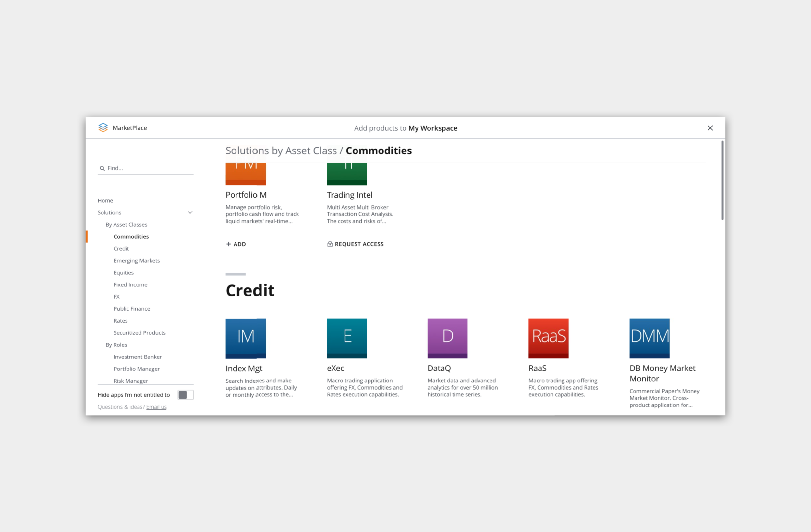Viewport: 811px width, 532px height.
Task: Open the DataQ purple D tile
Action: 447,338
